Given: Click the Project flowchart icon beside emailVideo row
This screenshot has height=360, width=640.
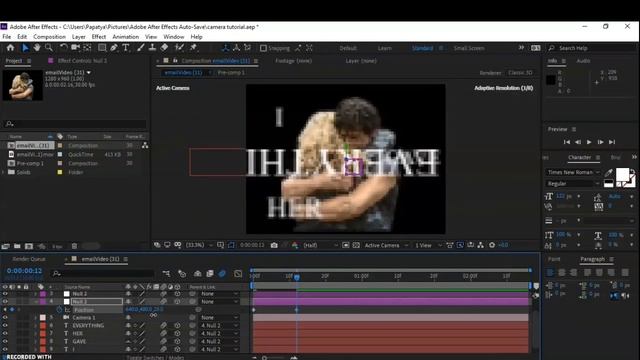Looking at the screenshot, I should 145,145.
